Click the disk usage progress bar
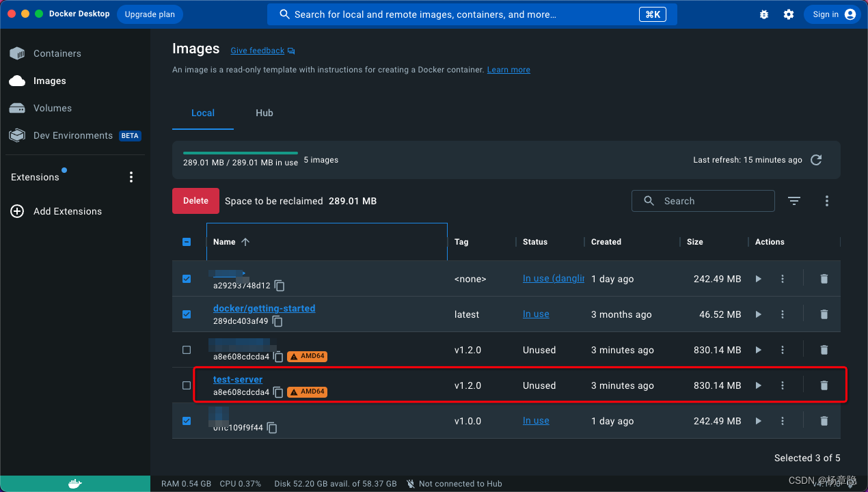The height and width of the screenshot is (492, 868). click(x=241, y=153)
